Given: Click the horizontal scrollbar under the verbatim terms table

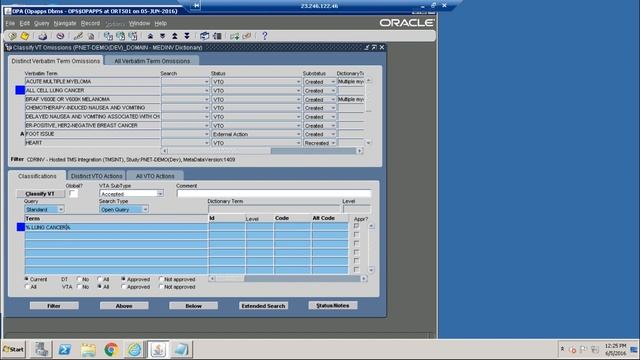Looking at the screenshot, I should [262, 151].
